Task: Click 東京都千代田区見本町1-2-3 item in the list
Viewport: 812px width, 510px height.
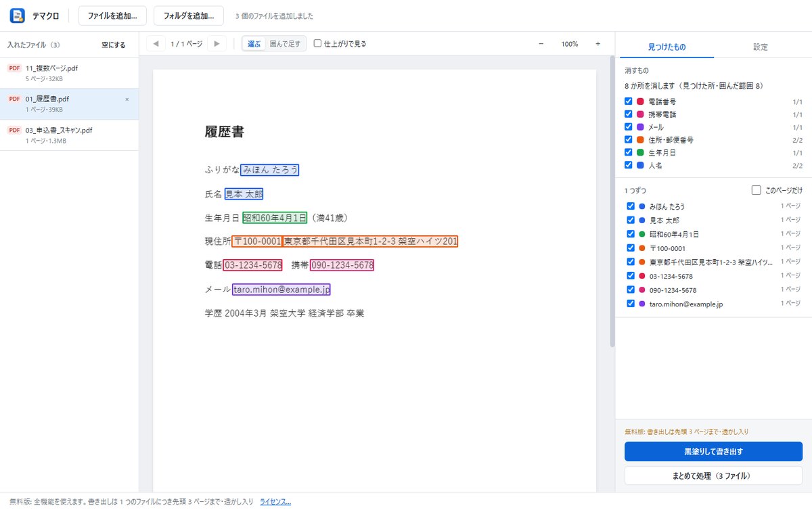Action: pyautogui.click(x=710, y=262)
